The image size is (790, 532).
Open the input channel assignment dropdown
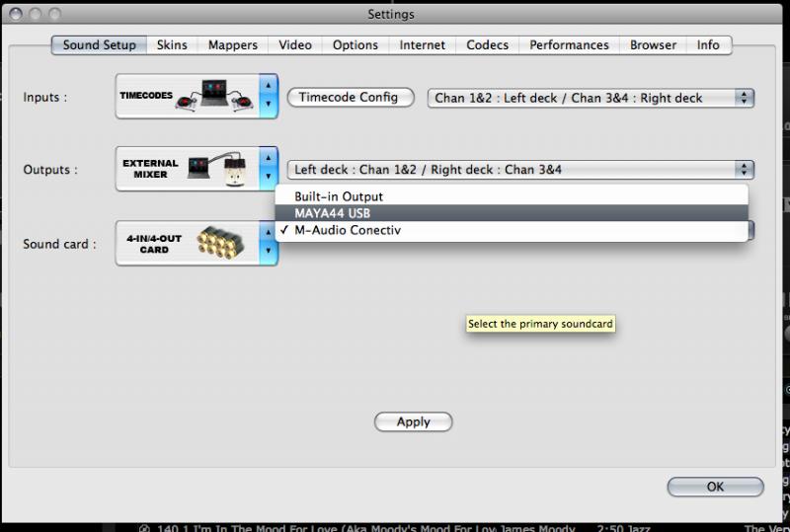pyautogui.click(x=590, y=98)
